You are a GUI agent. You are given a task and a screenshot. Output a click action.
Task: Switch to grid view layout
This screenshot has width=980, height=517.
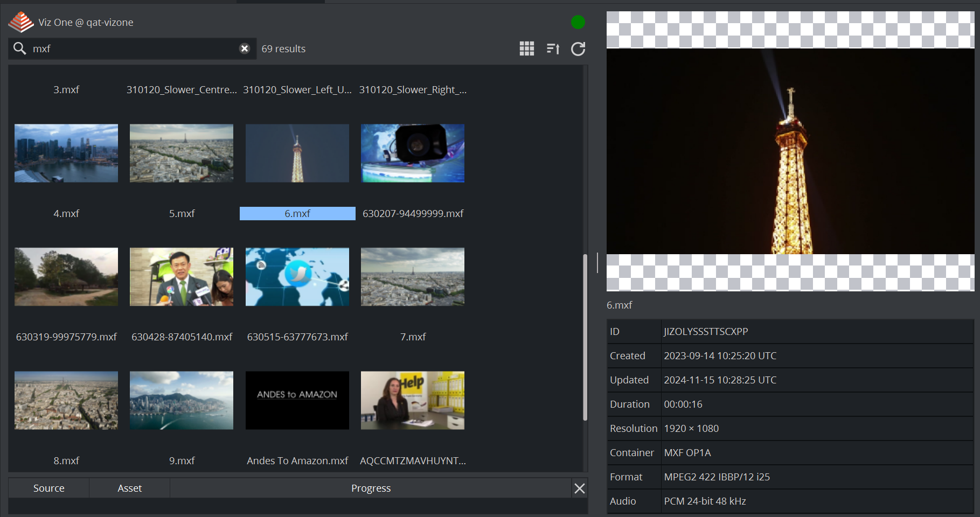point(526,49)
